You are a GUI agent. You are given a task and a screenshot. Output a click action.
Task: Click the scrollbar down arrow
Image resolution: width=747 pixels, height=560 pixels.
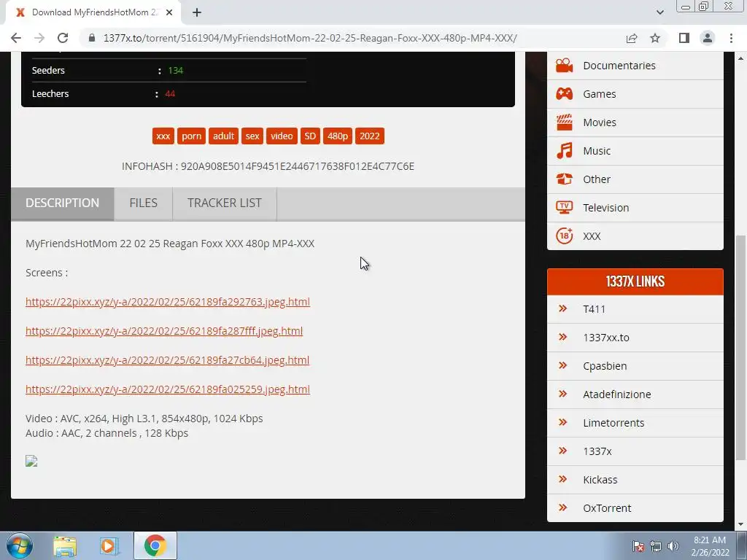(741, 525)
